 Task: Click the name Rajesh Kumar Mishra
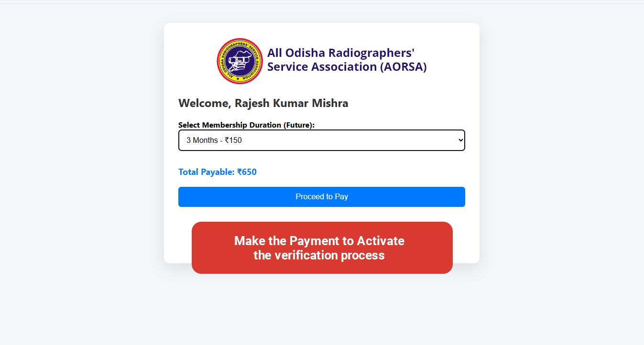point(292,103)
